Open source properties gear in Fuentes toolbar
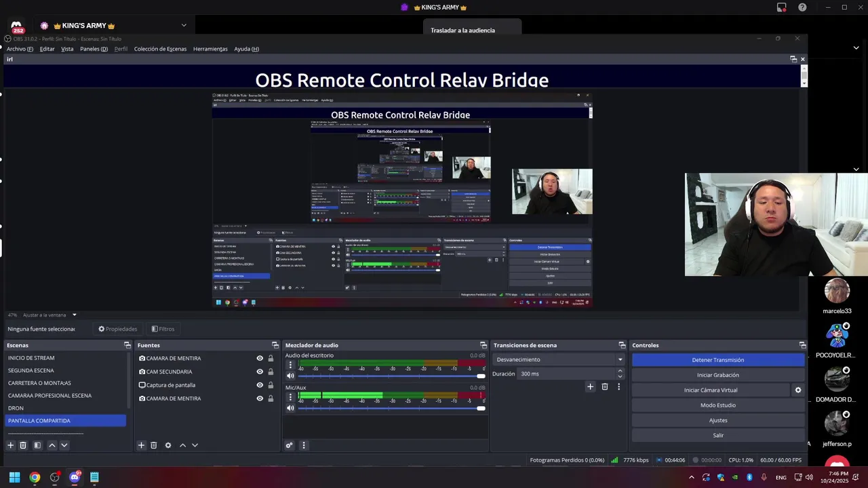The image size is (868, 488). (168, 445)
